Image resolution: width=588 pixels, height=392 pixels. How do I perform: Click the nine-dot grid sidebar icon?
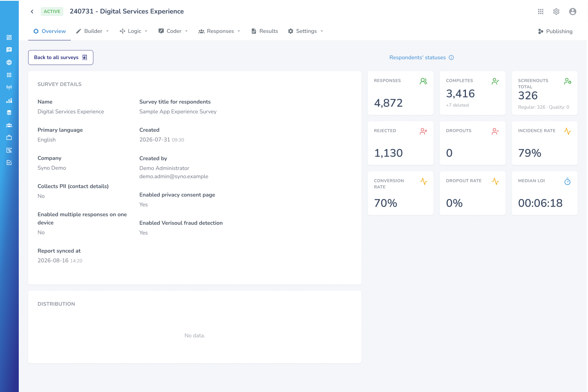coord(9,75)
